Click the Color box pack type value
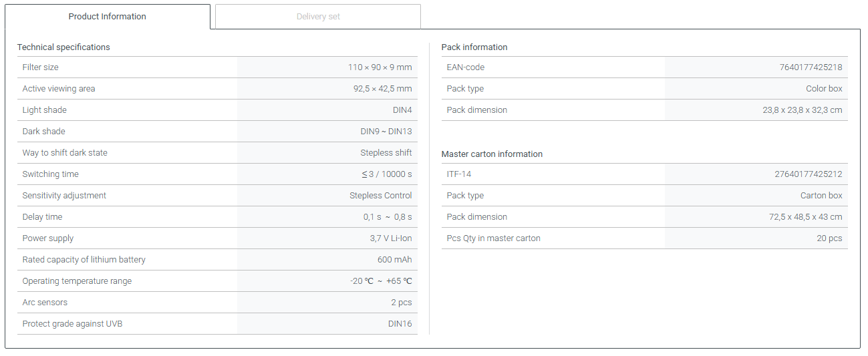The width and height of the screenshot is (868, 356). point(824,89)
